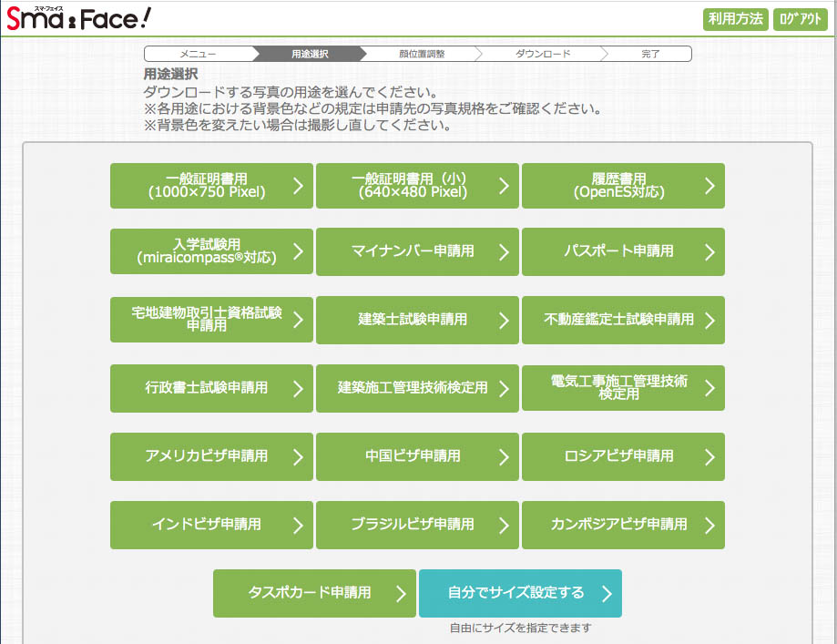This screenshot has width=837, height=644.
Task: Select 入学試験用 miraicompass option
Action: pyautogui.click(x=211, y=251)
